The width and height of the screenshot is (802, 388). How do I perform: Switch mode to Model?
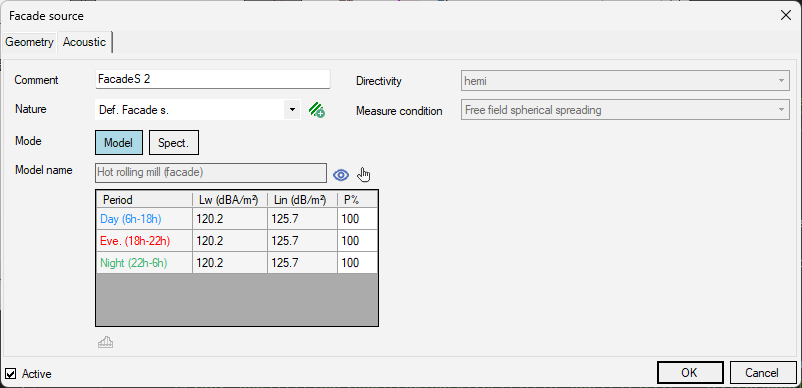(119, 143)
